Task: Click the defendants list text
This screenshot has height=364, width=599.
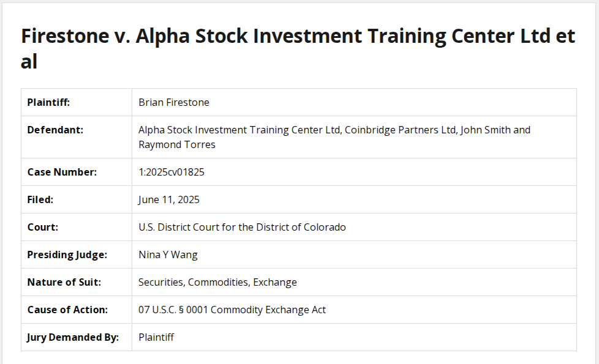Action: 334,130
